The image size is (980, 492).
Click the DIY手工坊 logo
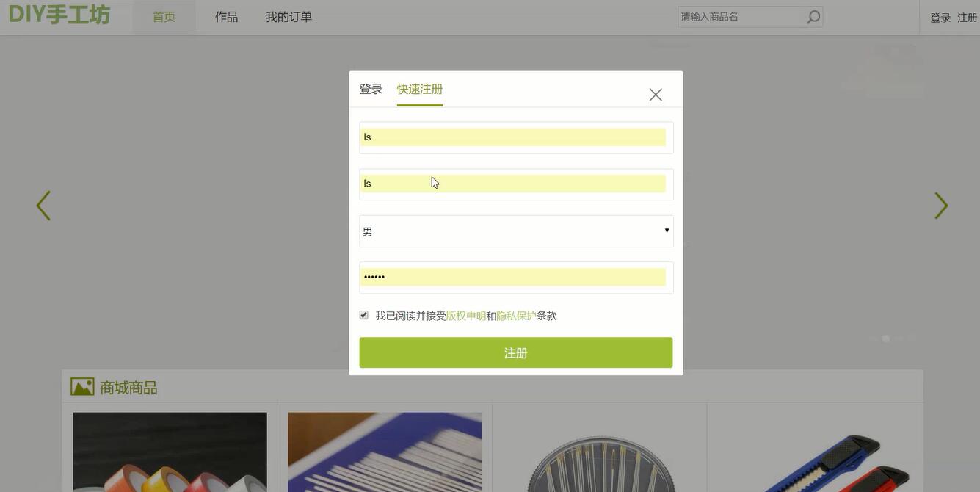click(61, 15)
